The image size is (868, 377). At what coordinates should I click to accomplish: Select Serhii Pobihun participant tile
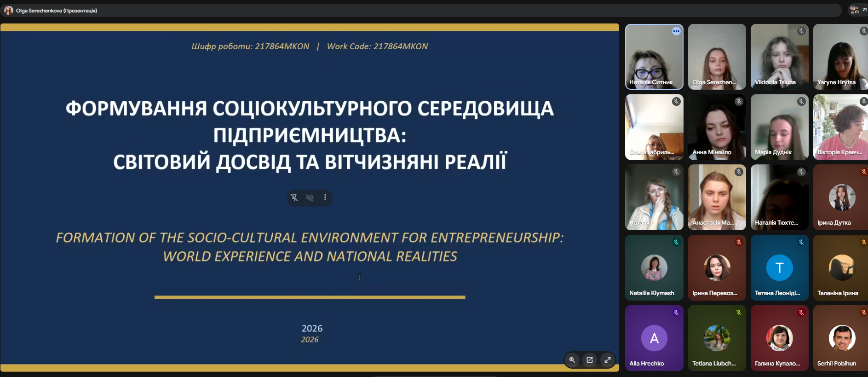tap(840, 338)
